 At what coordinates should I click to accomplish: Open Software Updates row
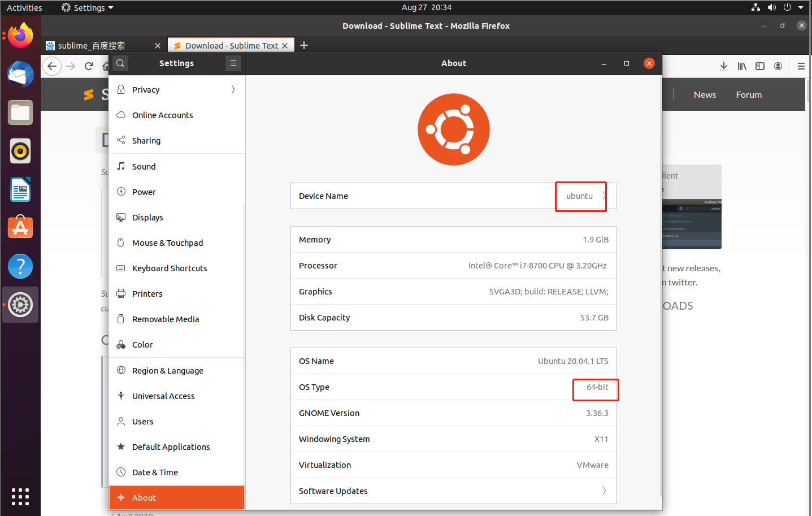pyautogui.click(x=454, y=491)
